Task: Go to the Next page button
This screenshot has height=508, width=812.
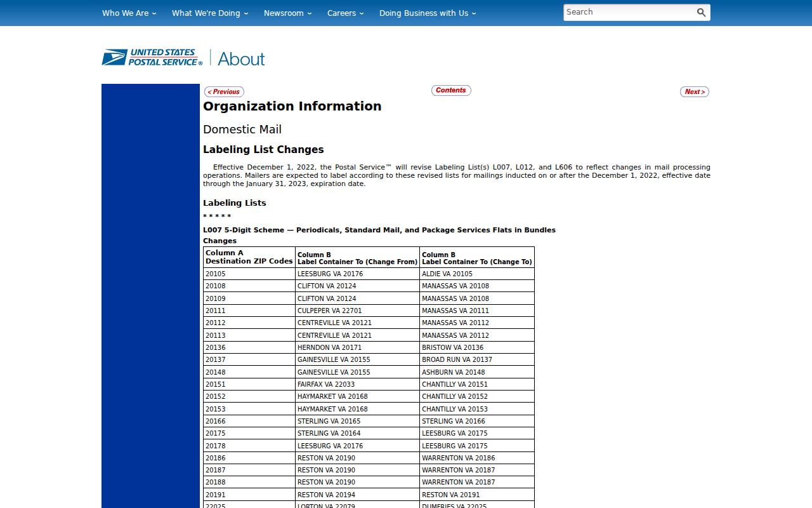Action: (695, 92)
